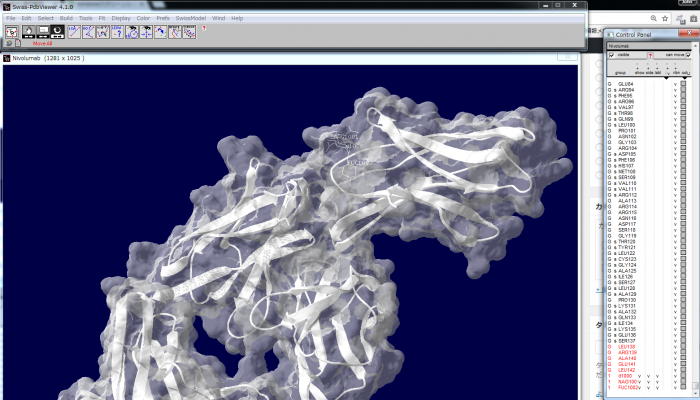Toggle ribbon checkmark for GLU84 row

(x=675, y=84)
